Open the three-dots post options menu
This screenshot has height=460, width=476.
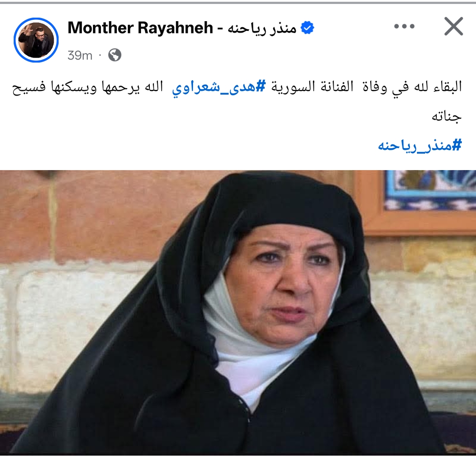point(404,26)
